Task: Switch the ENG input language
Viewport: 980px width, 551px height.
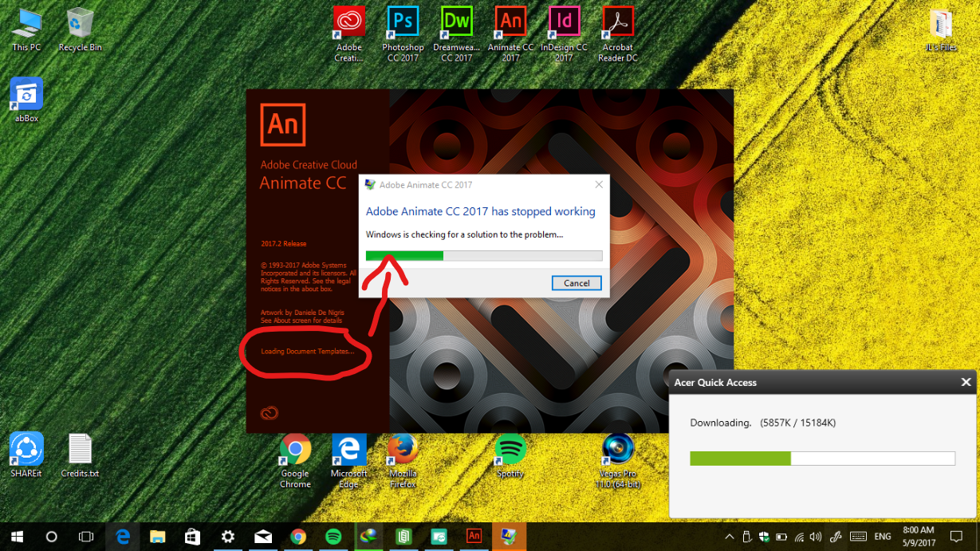Action: pos(883,537)
